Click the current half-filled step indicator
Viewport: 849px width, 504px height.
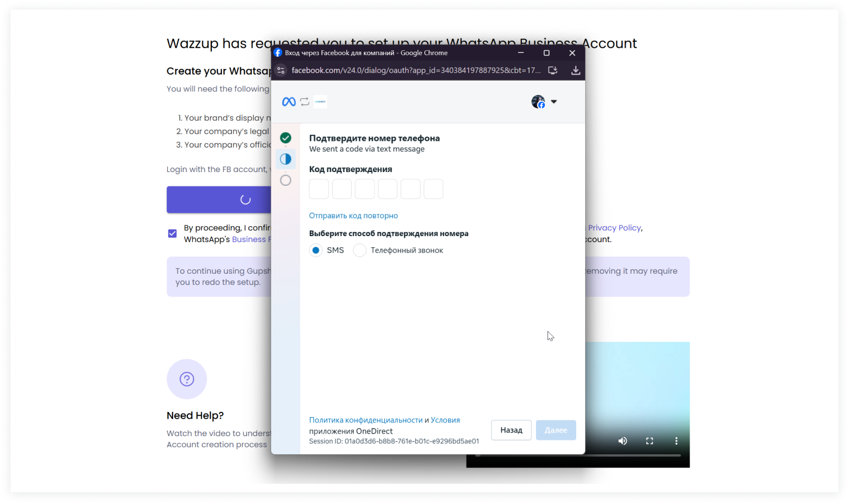point(285,159)
